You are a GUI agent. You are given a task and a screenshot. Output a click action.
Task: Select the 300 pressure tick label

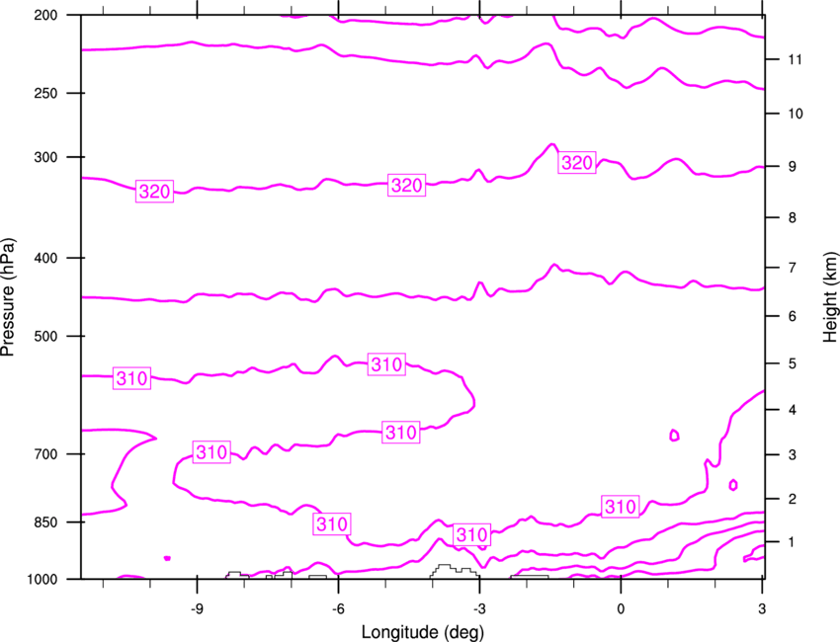point(46,157)
